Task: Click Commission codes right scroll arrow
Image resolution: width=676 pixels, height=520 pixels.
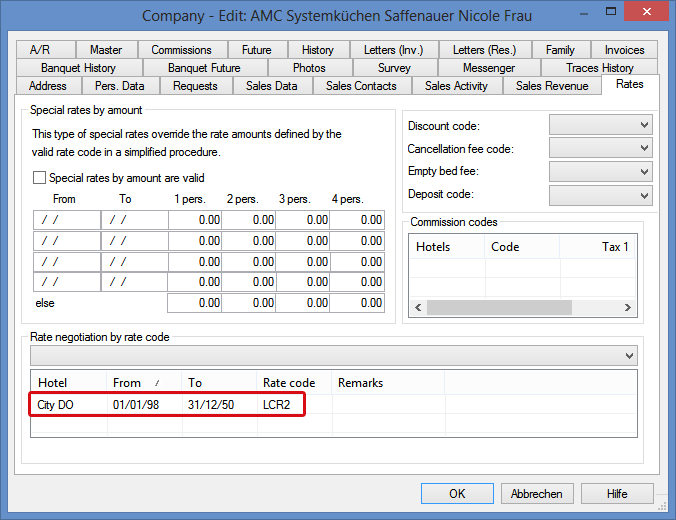Action: coord(628,307)
